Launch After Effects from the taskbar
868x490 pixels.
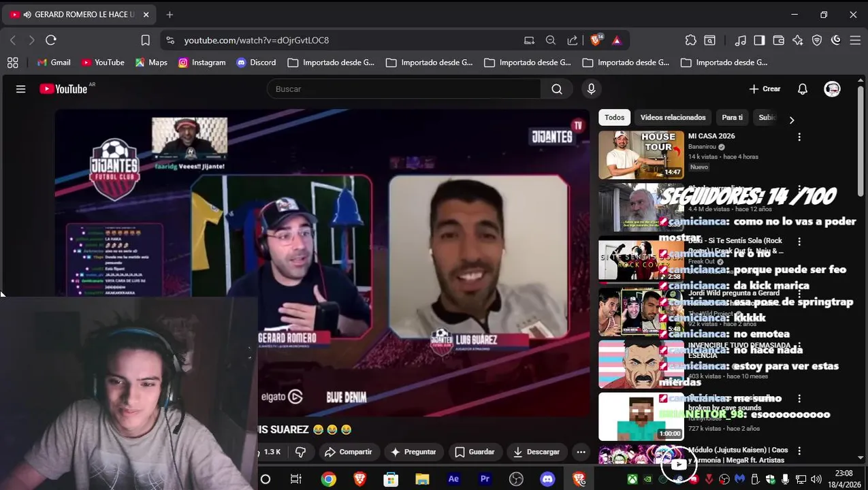coord(453,479)
